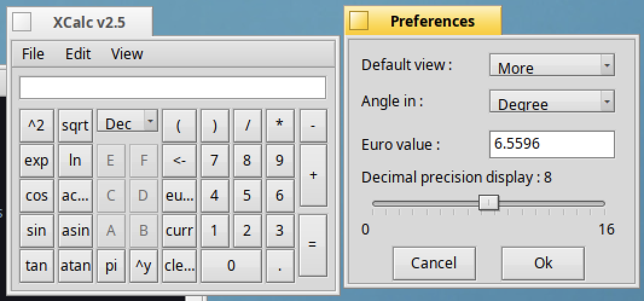Click the equals key
The height and width of the screenshot is (301, 644).
pos(313,245)
